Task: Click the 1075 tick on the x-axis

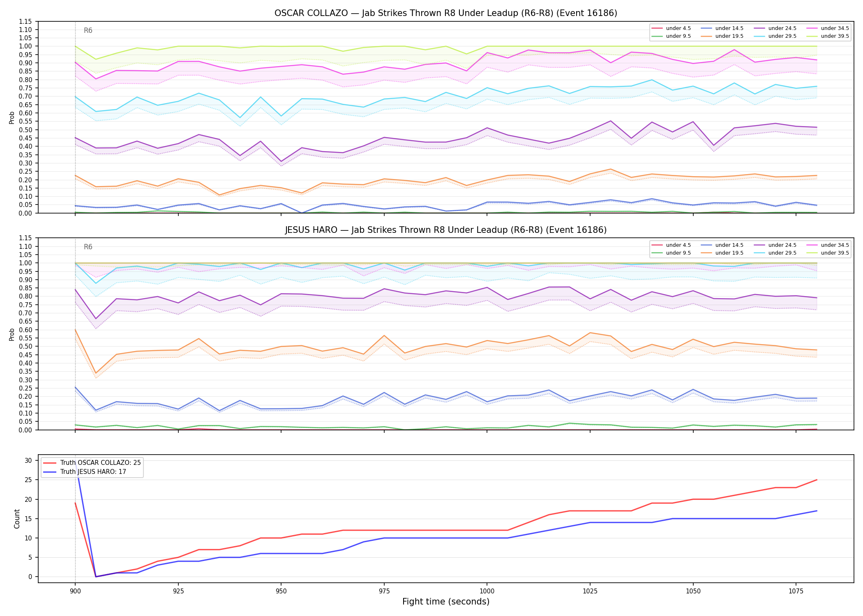Action: (796, 591)
